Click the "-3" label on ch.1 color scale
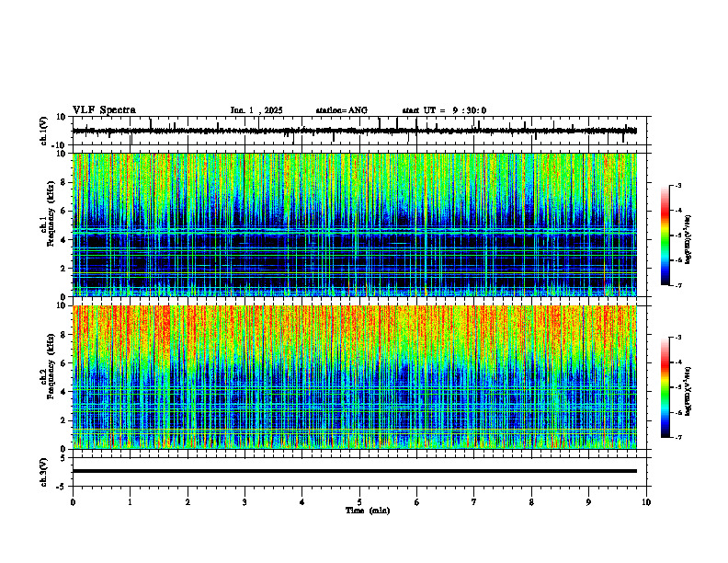This screenshot has height=563, width=728. [677, 185]
